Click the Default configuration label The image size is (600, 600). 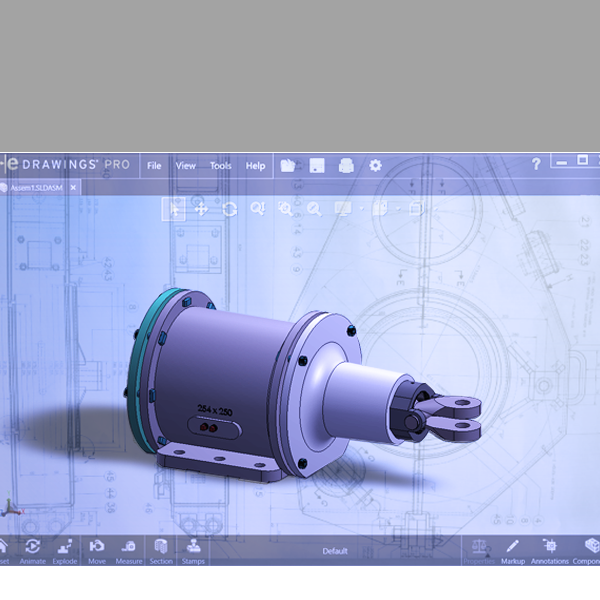click(335, 551)
